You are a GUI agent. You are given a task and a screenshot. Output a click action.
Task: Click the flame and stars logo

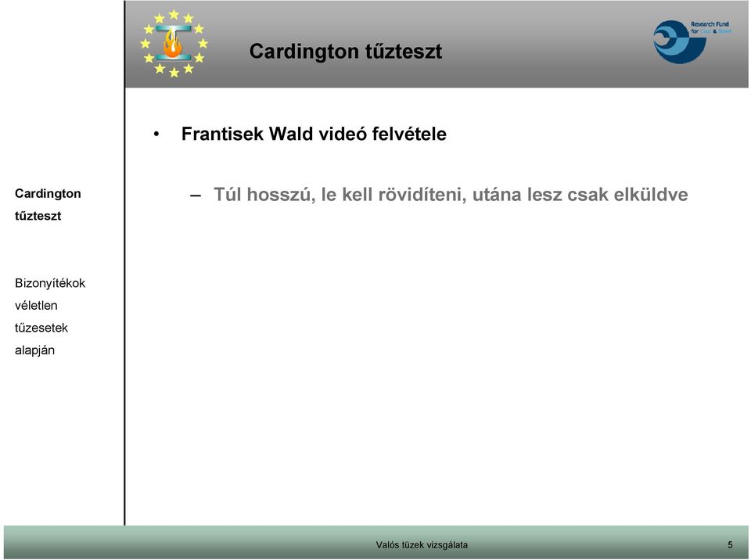174,43
